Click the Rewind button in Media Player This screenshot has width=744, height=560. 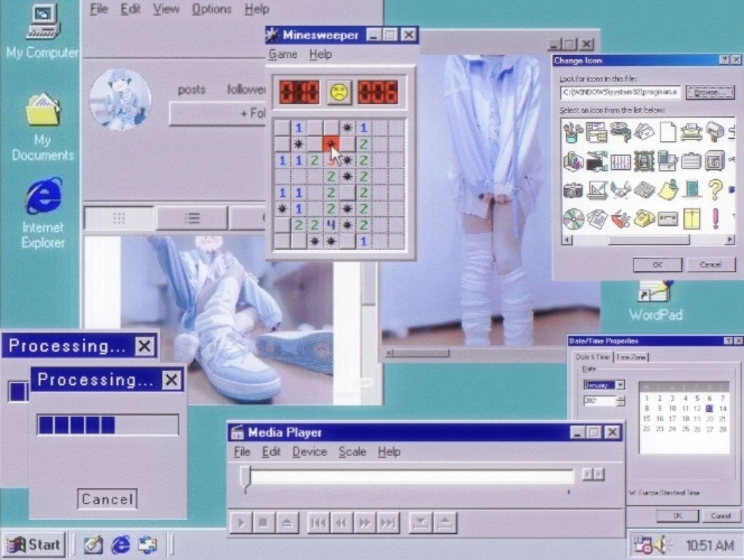[x=341, y=523]
